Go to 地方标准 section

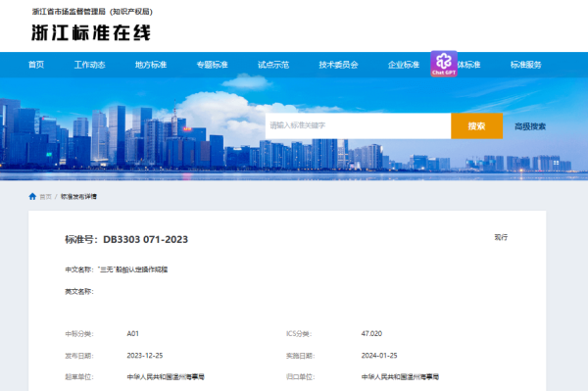[151, 65]
